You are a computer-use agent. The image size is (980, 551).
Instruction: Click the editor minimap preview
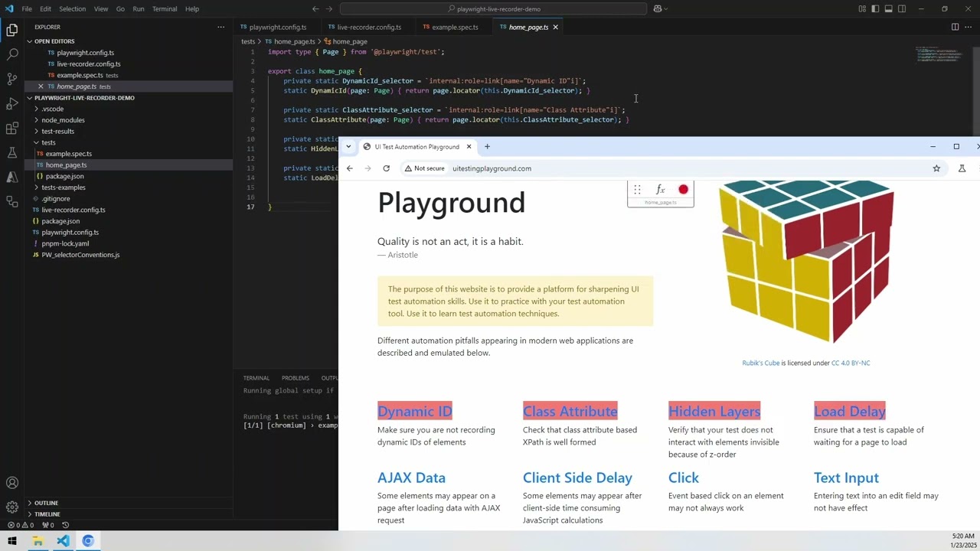pos(939,56)
